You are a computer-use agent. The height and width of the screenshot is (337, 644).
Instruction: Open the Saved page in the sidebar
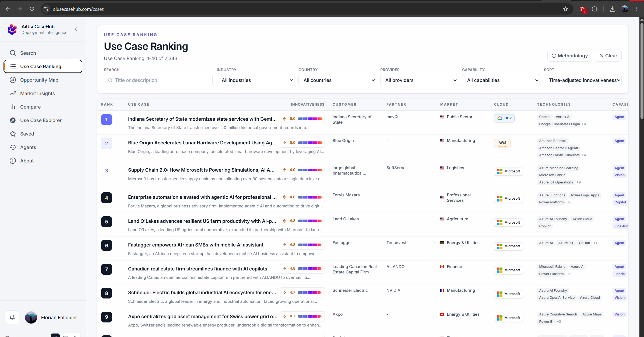pyautogui.click(x=43, y=134)
